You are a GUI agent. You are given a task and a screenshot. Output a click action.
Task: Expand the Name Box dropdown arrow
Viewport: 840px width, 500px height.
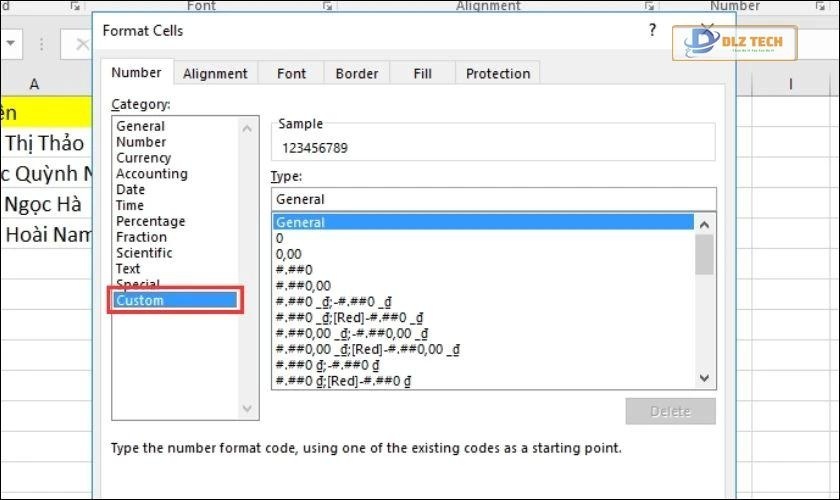point(10,44)
